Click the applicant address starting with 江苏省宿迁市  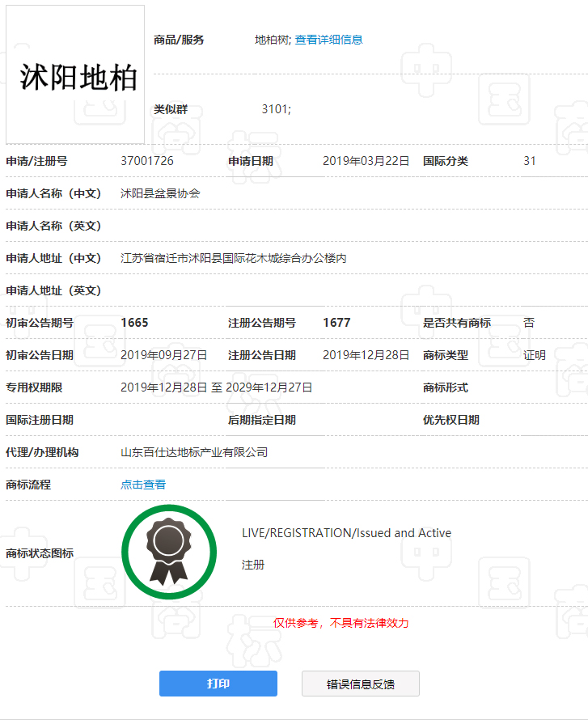coord(234,258)
